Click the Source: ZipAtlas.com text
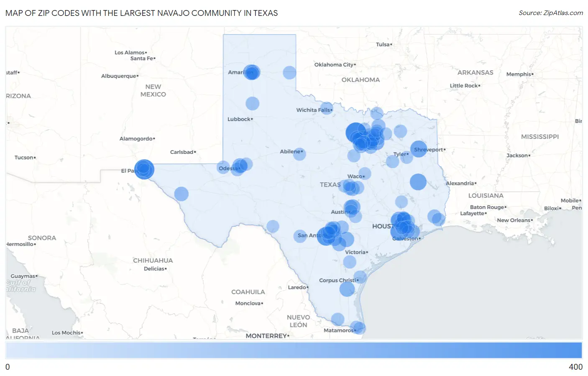The height and width of the screenshot is (376, 588). [x=551, y=13]
